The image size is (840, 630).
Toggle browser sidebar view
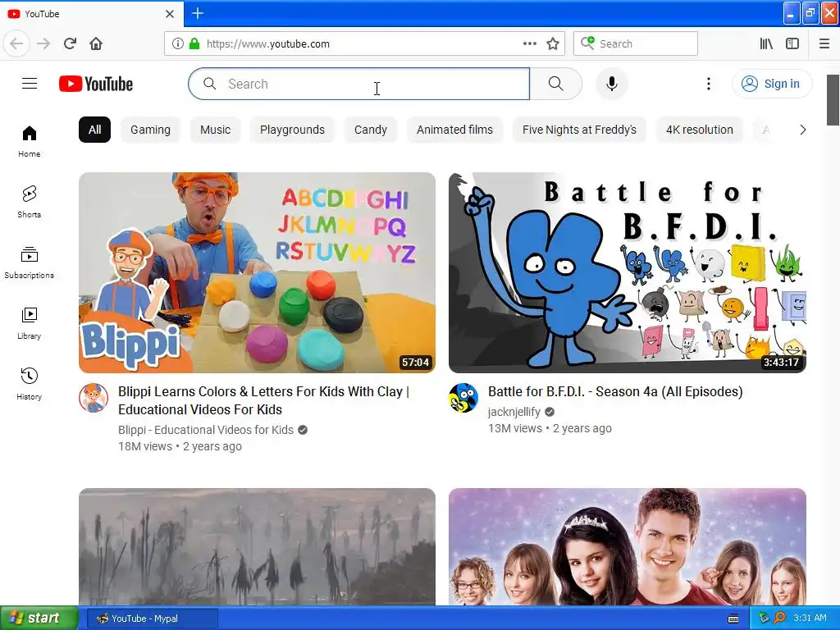[792, 43]
